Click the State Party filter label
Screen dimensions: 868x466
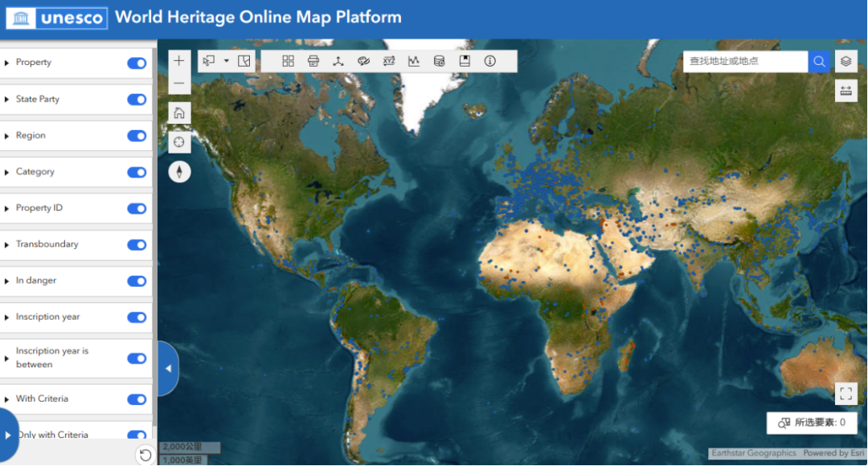point(38,99)
